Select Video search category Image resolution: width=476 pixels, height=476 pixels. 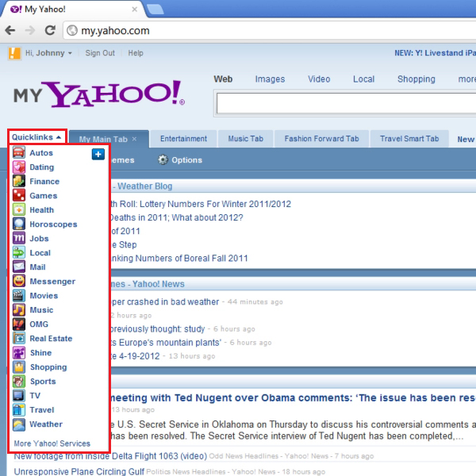tap(319, 79)
